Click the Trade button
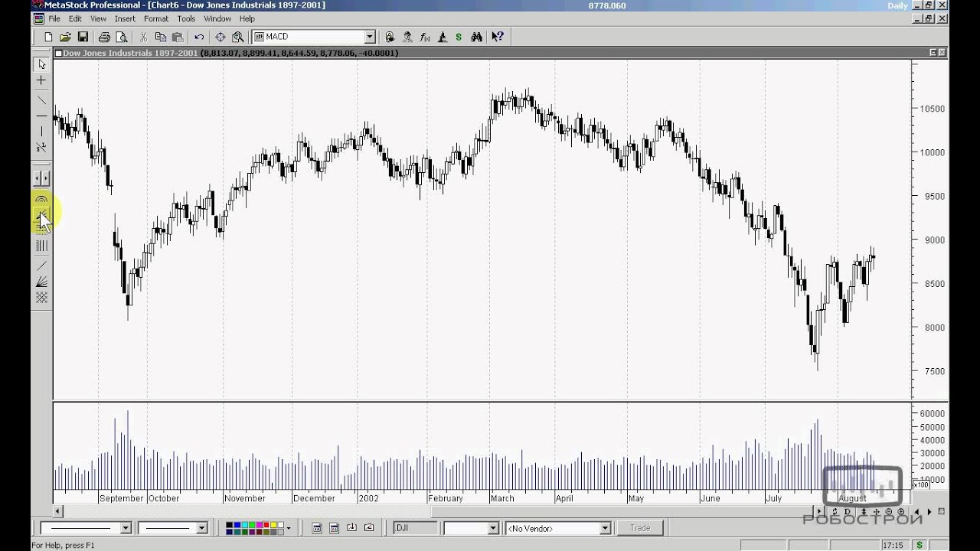 click(640, 528)
